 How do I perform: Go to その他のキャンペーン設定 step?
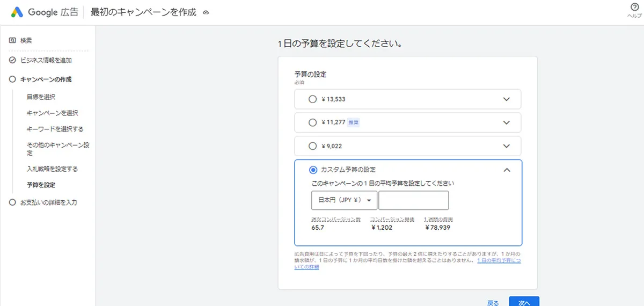(58, 149)
